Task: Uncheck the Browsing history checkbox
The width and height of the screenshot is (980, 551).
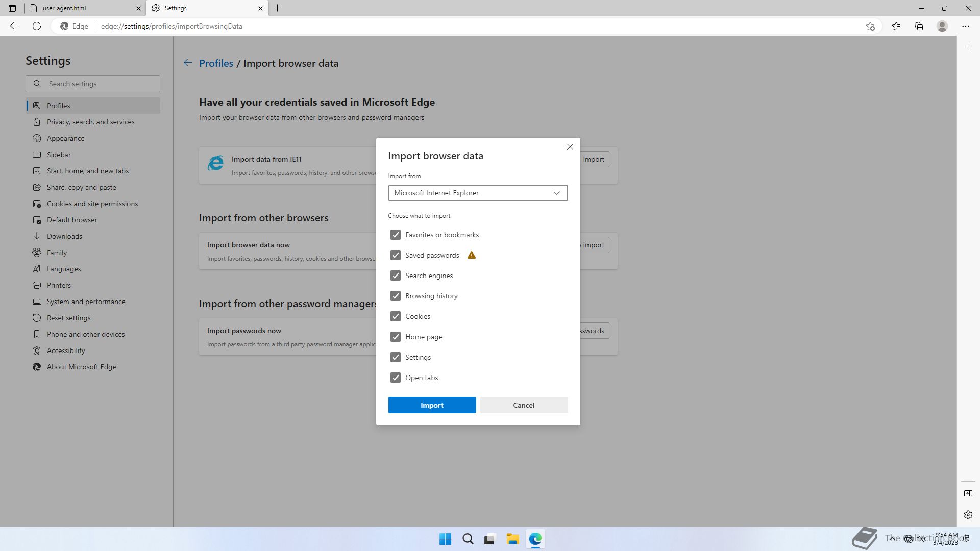Action: pyautogui.click(x=396, y=296)
